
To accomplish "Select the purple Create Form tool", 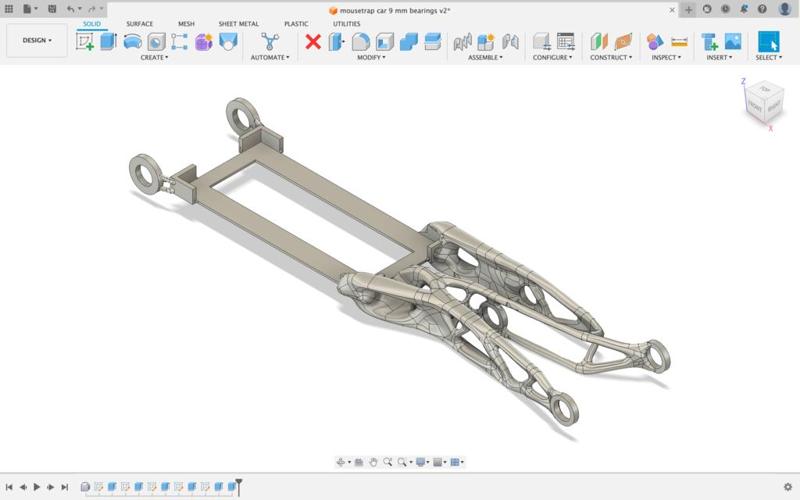I will pos(203,42).
